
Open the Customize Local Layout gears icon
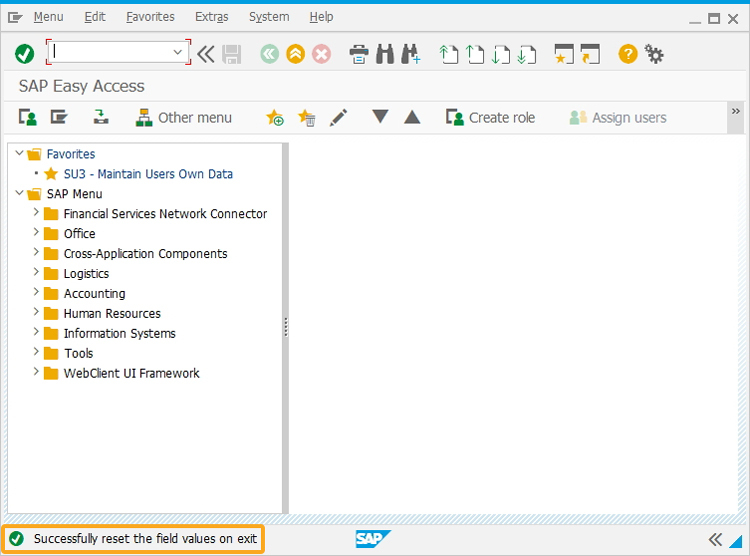point(654,54)
